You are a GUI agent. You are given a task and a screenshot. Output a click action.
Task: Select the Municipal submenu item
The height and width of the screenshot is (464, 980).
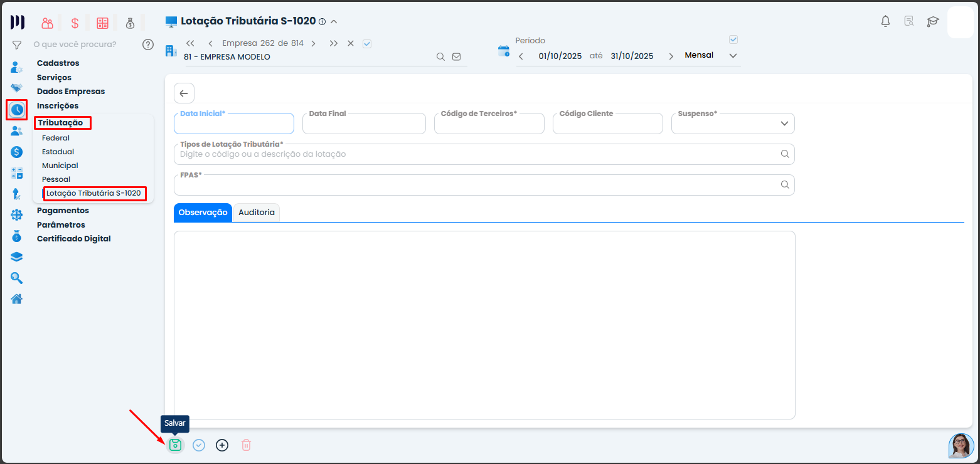[x=60, y=166]
